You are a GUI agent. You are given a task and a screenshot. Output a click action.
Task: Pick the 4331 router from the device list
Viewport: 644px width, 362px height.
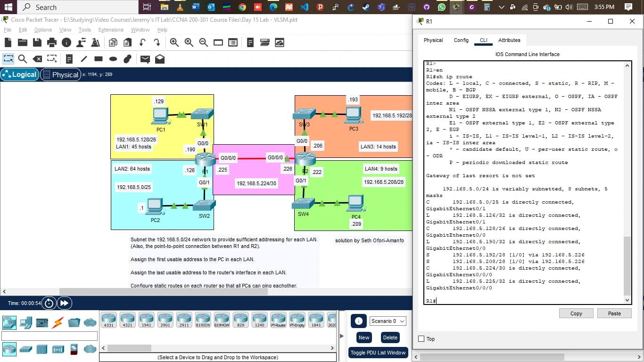[109, 320]
